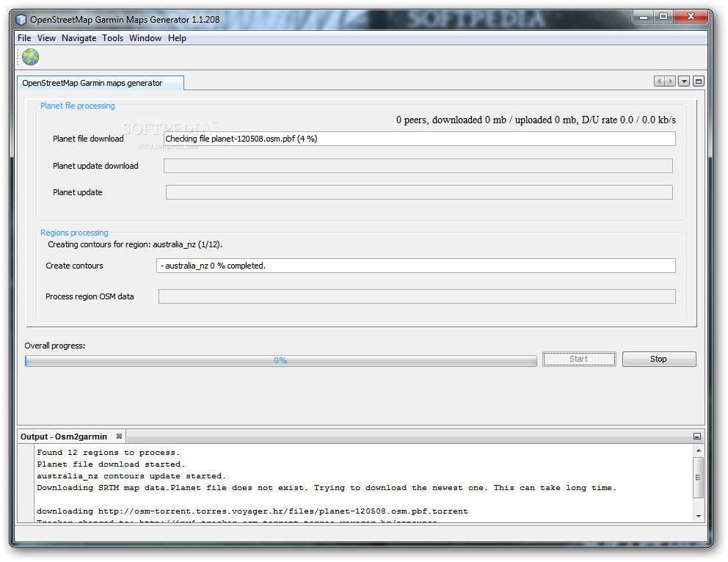Viewport: 728px width, 562px height.
Task: Maximize the application window
Action: click(x=663, y=17)
